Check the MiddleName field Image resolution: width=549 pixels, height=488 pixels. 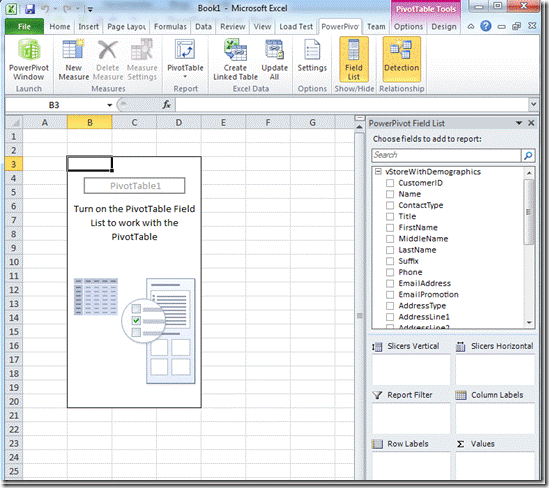[390, 239]
